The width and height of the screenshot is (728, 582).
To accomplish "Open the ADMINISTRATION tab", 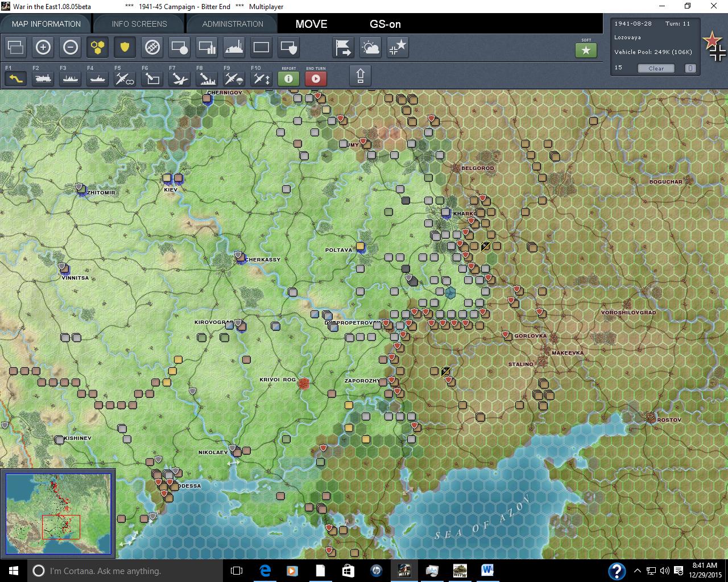I will coord(233,24).
